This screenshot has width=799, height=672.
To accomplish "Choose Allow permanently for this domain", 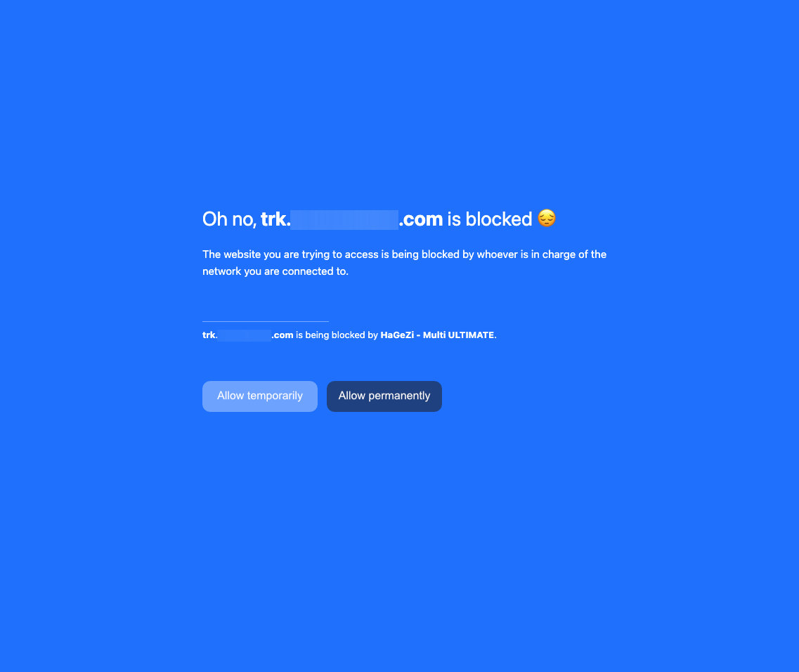I will pos(384,396).
